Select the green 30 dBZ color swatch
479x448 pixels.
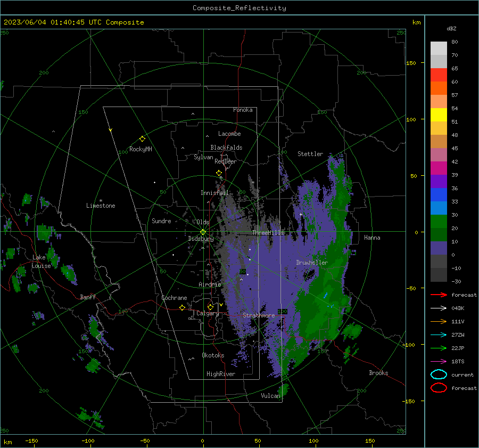click(439, 222)
